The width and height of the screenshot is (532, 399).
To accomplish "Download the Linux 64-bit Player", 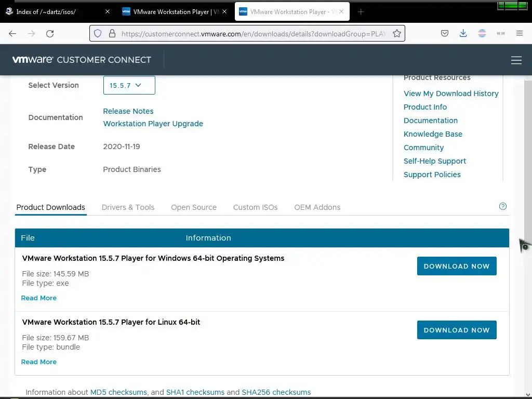I will [x=457, y=330].
